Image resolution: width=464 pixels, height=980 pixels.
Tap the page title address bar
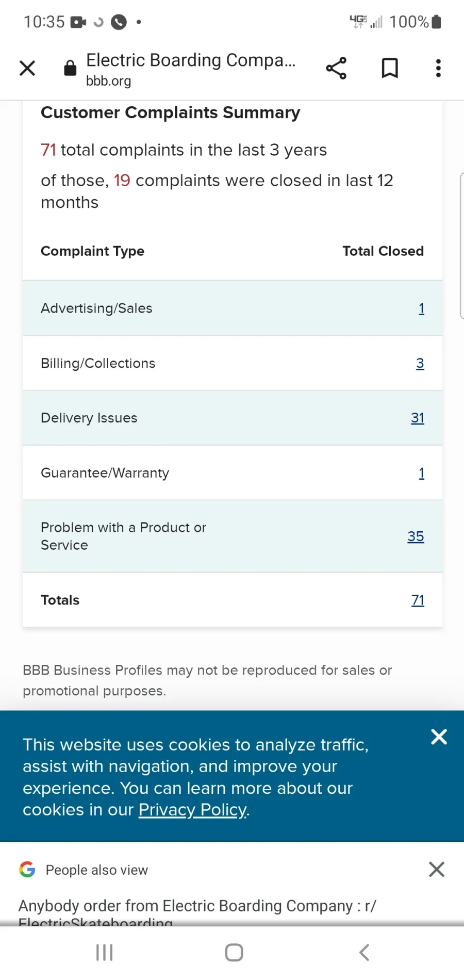tap(191, 68)
